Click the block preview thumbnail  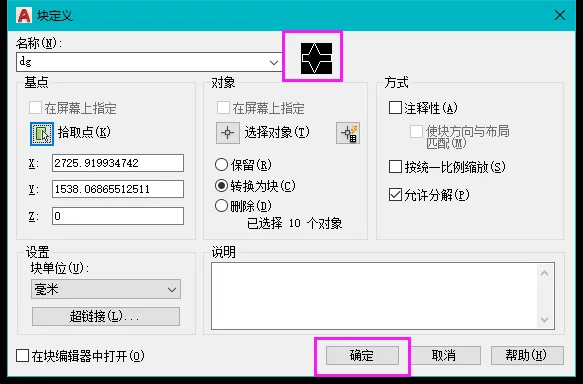point(316,58)
